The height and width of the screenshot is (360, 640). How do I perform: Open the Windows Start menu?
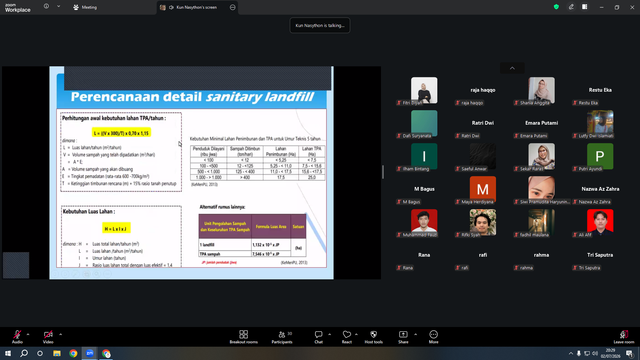click(x=8, y=353)
